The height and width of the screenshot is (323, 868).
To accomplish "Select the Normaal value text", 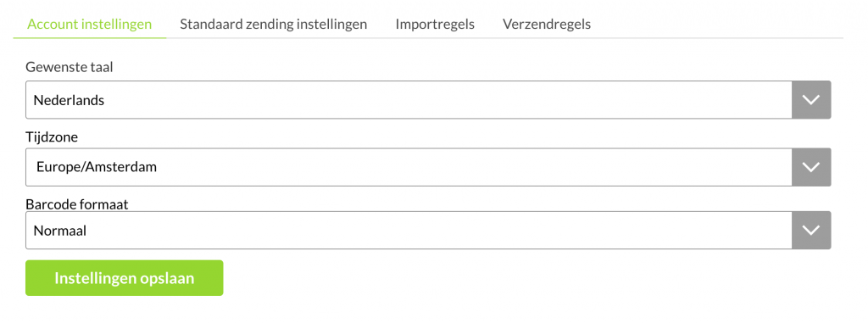I will 60,231.
